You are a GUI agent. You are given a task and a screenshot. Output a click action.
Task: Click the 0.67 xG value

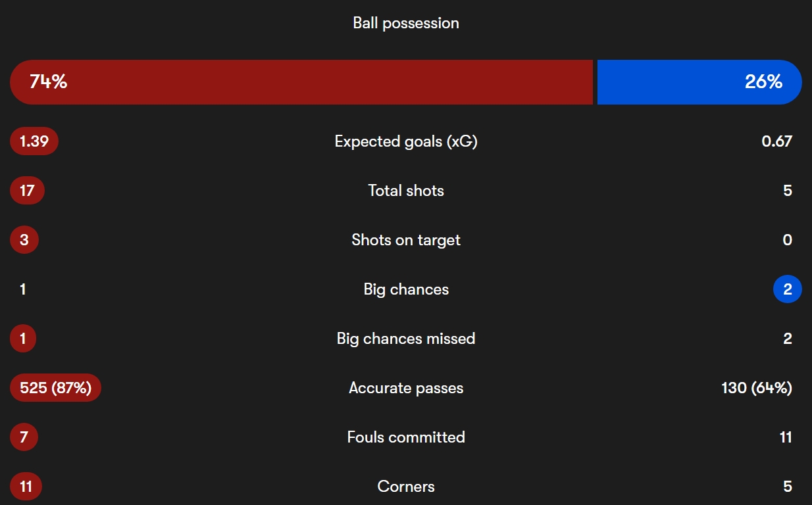pyautogui.click(x=776, y=141)
